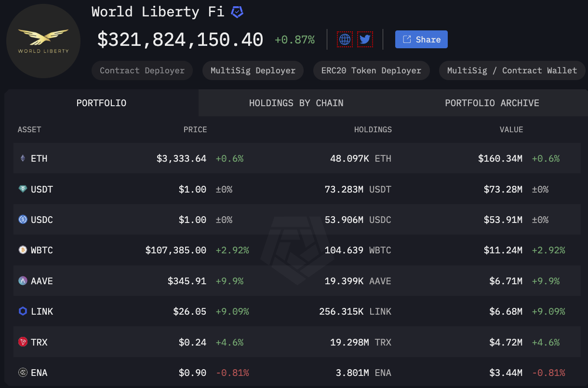This screenshot has height=388, width=588.
Task: Click the AAVE price $345.91
Action: coord(187,281)
